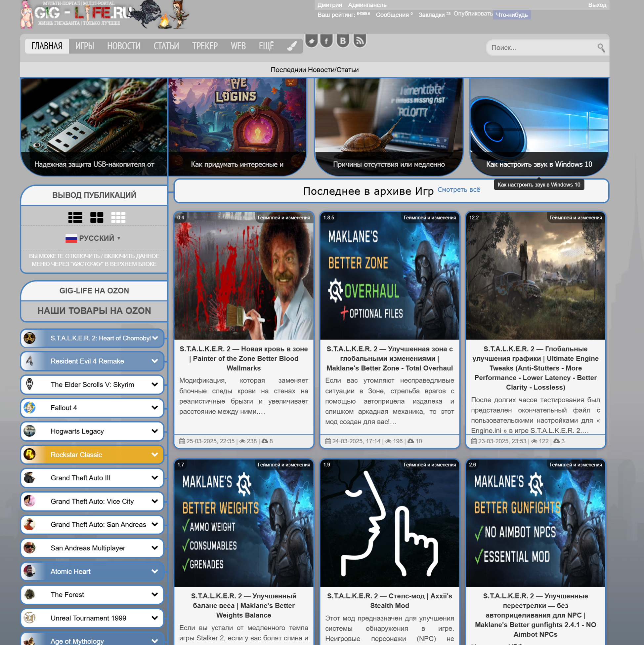Click the paintbrush customization icon
The image size is (644, 645).
pos(292,46)
